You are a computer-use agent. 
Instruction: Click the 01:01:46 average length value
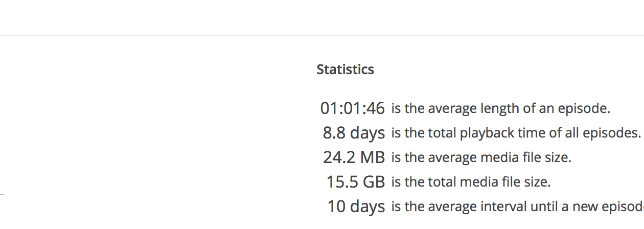(352, 108)
